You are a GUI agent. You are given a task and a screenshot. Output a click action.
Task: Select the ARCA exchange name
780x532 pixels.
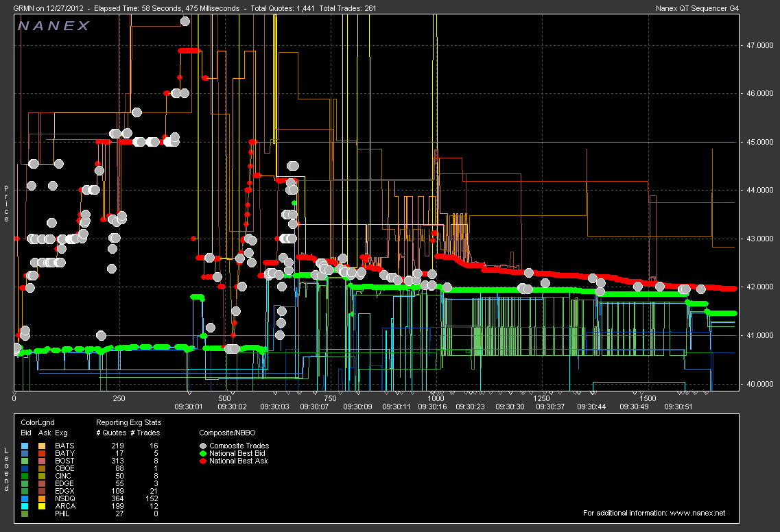[65, 506]
